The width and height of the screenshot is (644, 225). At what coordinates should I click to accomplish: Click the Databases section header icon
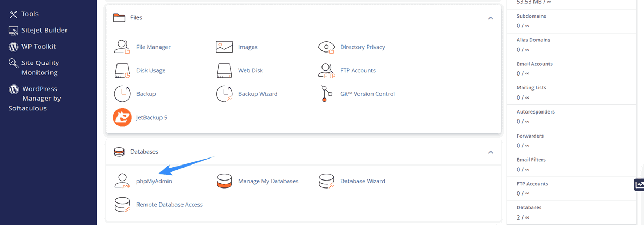pyautogui.click(x=119, y=152)
